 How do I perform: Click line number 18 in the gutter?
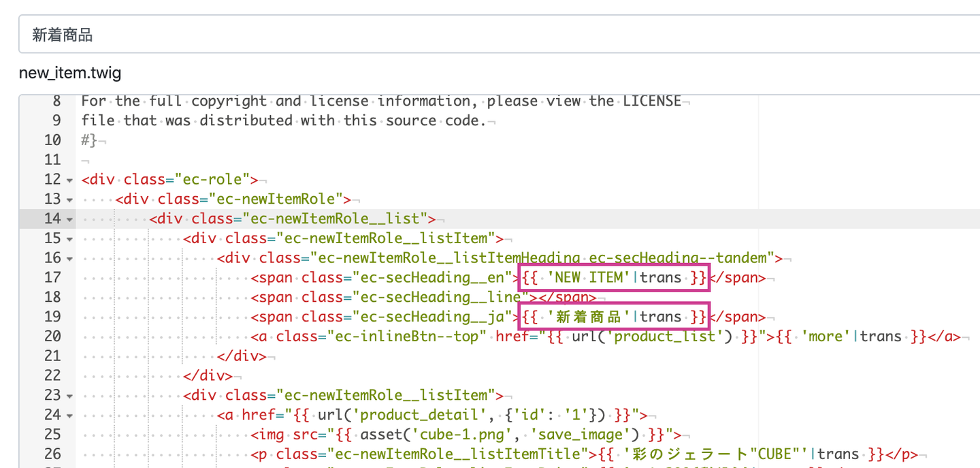click(52, 297)
